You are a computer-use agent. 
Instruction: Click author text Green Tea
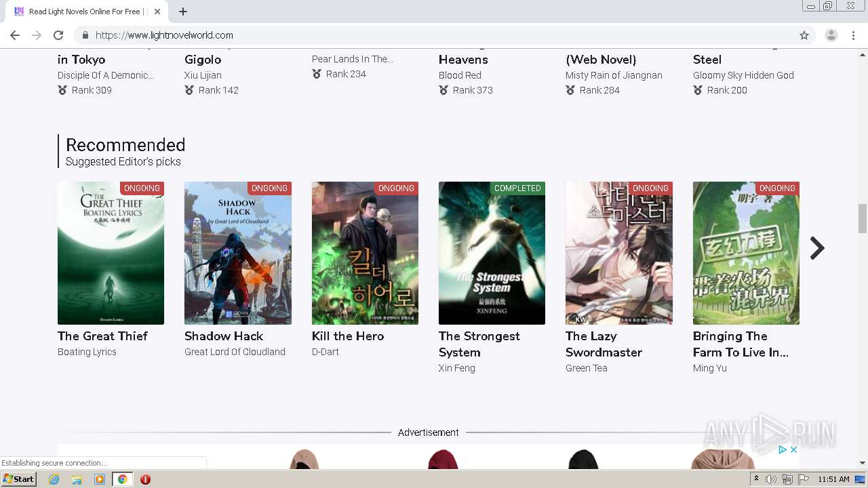click(587, 368)
